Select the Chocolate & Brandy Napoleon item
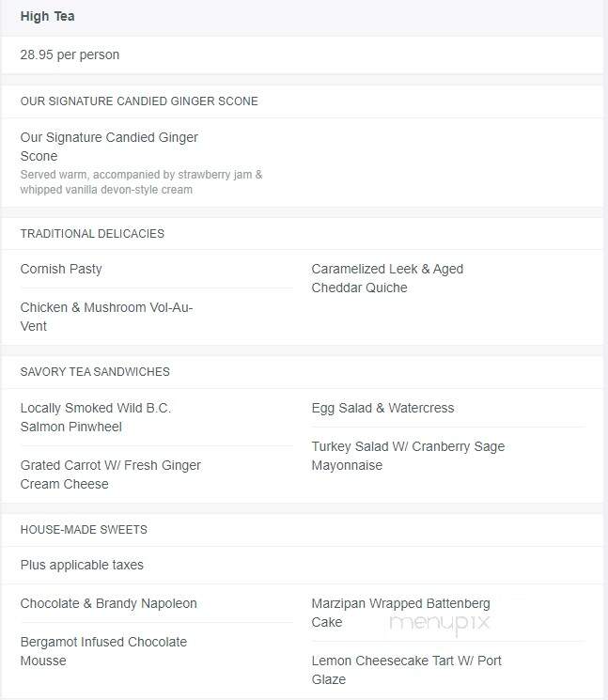 point(108,603)
